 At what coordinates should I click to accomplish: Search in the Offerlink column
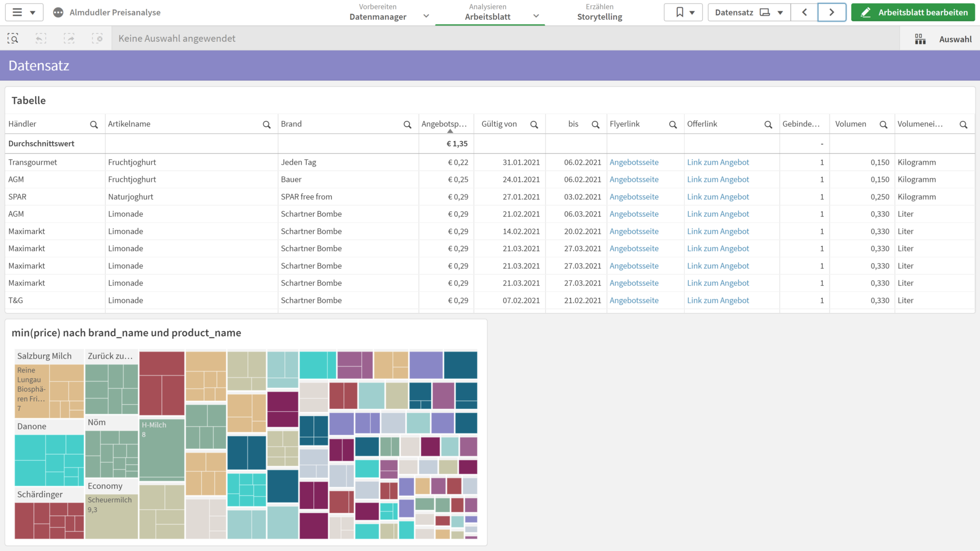768,124
